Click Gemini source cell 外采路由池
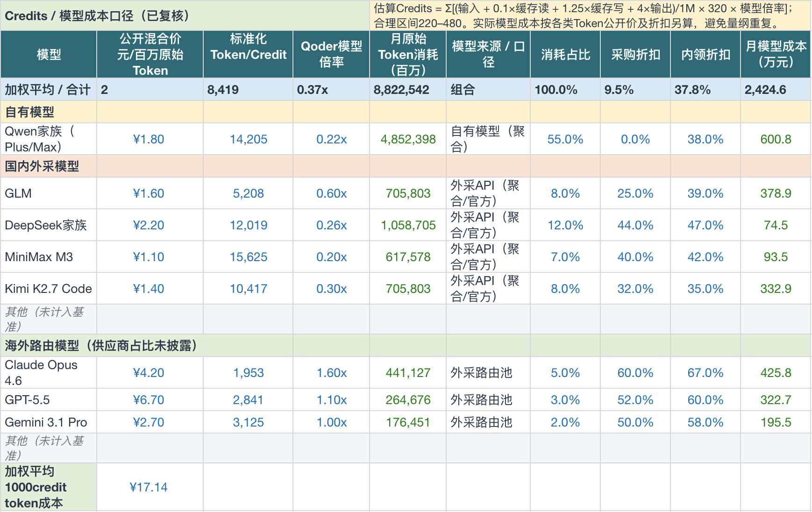812x512 pixels. tap(488, 422)
